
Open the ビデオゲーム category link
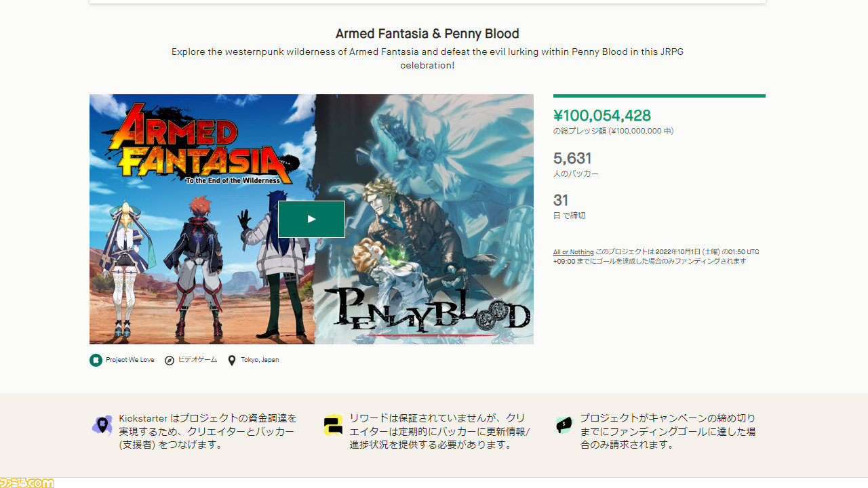point(197,360)
